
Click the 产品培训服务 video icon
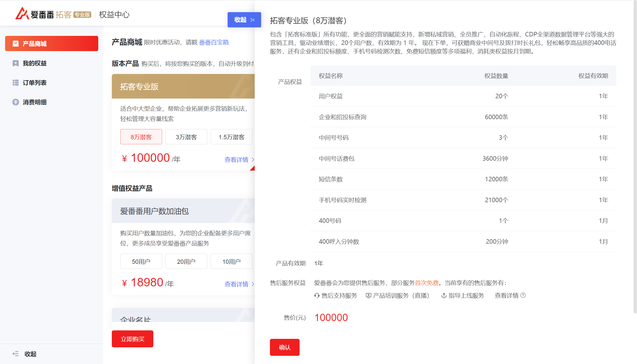[x=368, y=296]
